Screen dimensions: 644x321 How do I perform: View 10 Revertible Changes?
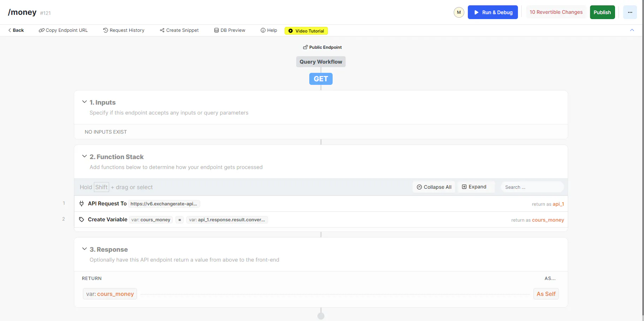pos(556,12)
